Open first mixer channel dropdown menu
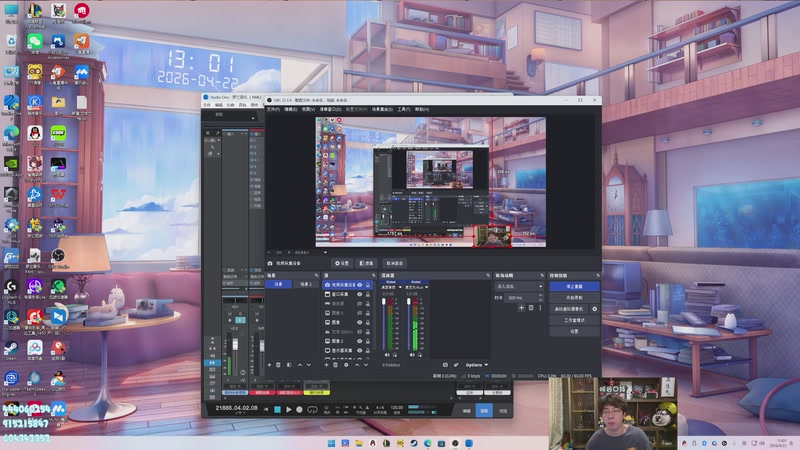The width and height of the screenshot is (800, 450). (x=401, y=287)
